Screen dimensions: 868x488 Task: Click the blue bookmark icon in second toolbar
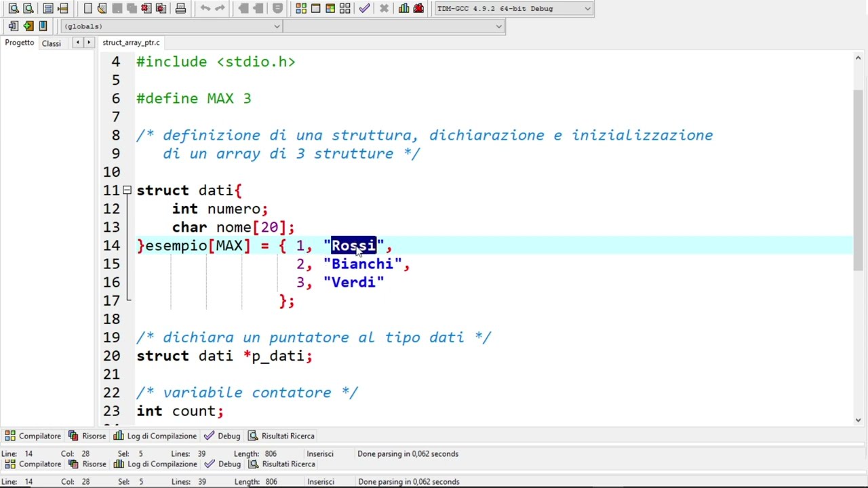[x=43, y=26]
